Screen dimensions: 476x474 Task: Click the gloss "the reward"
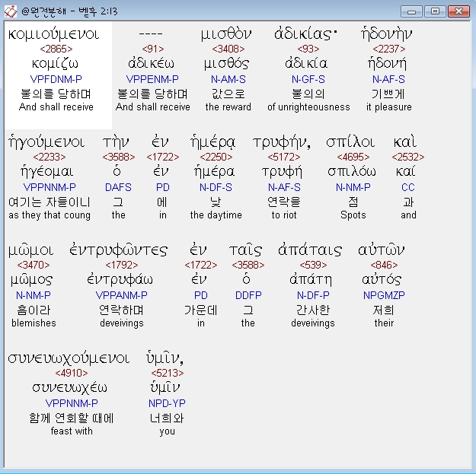[228, 107]
